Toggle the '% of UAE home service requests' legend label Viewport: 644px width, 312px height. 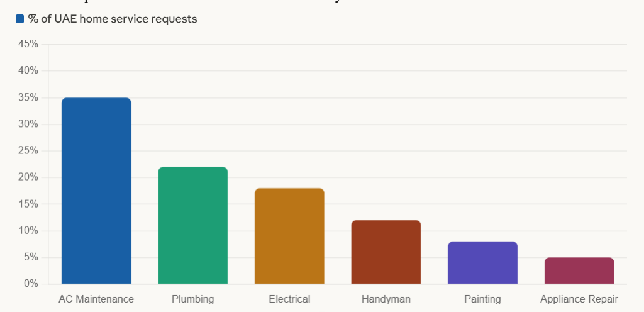click(x=113, y=19)
